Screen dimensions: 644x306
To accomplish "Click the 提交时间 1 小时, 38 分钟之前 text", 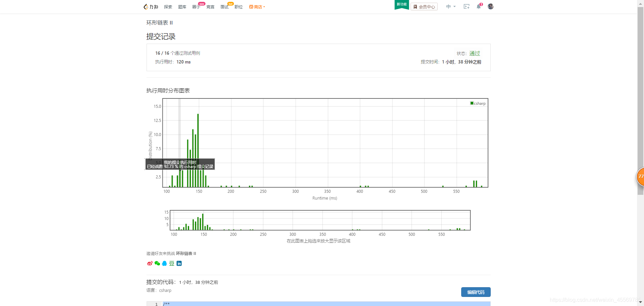I will click(x=451, y=62).
